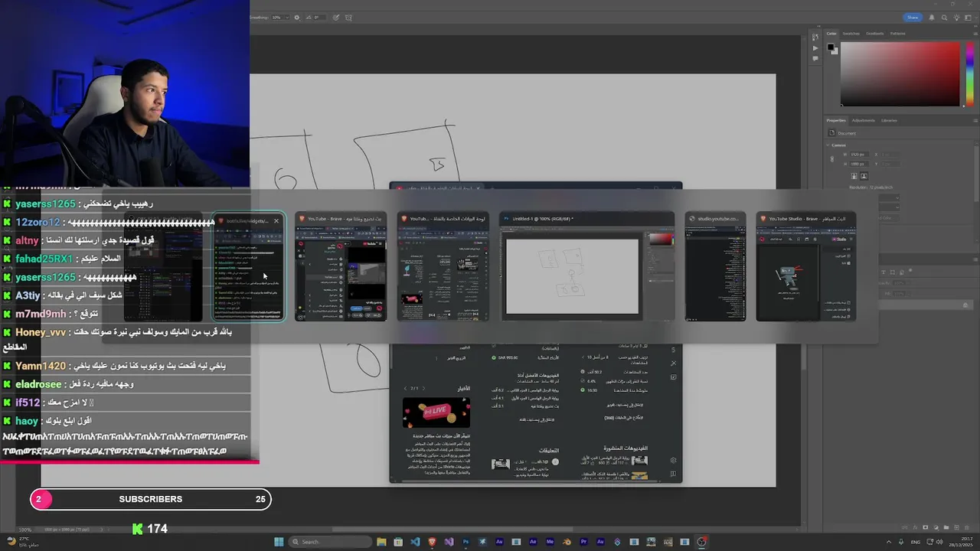Pick a color in the red color field
The height and width of the screenshot is (551, 980).
[x=900, y=74]
